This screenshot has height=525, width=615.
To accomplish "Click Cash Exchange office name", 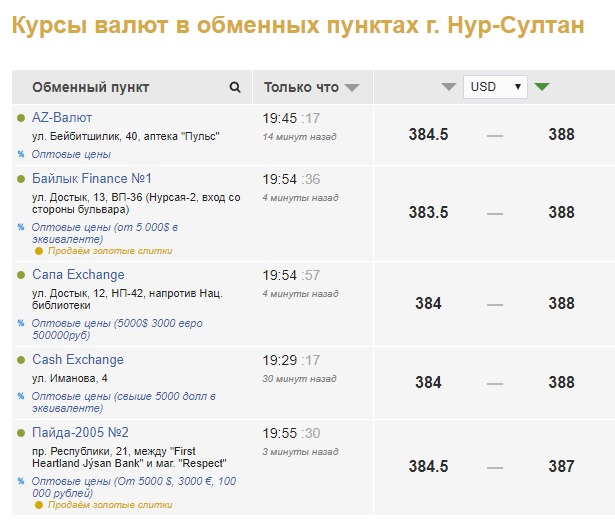I will (78, 360).
